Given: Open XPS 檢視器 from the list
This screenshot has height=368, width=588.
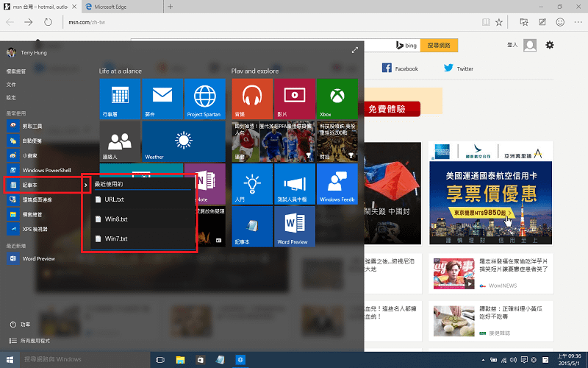Looking at the screenshot, I should pos(28,229).
